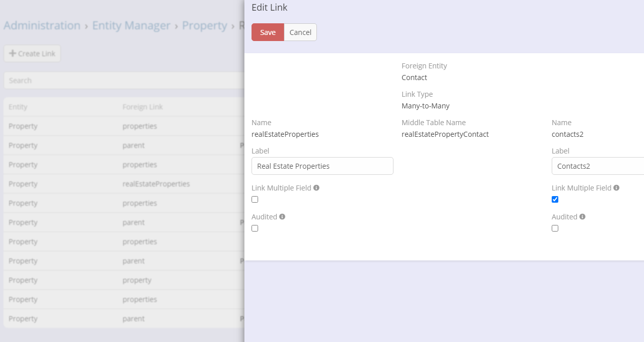This screenshot has width=644, height=342.
Task: Focus the Contacts2 label input
Action: (597, 166)
